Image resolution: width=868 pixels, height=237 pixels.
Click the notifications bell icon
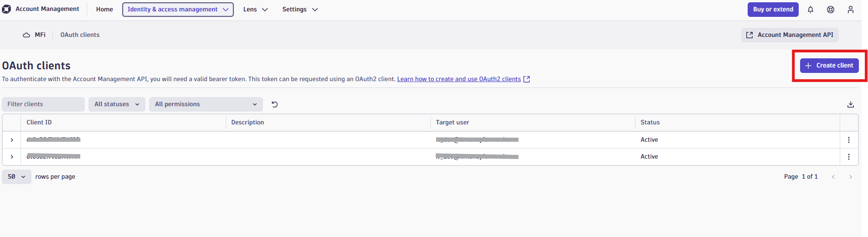pyautogui.click(x=811, y=10)
